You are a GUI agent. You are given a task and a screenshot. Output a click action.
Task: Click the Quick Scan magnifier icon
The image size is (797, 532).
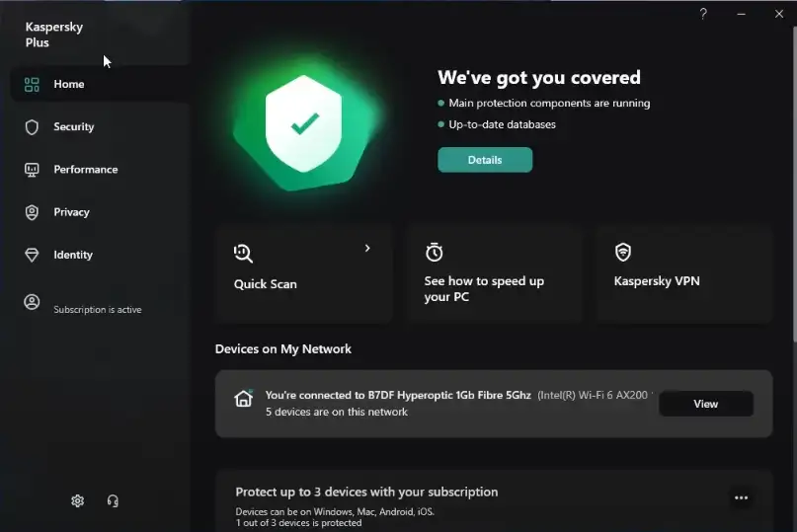(x=243, y=253)
